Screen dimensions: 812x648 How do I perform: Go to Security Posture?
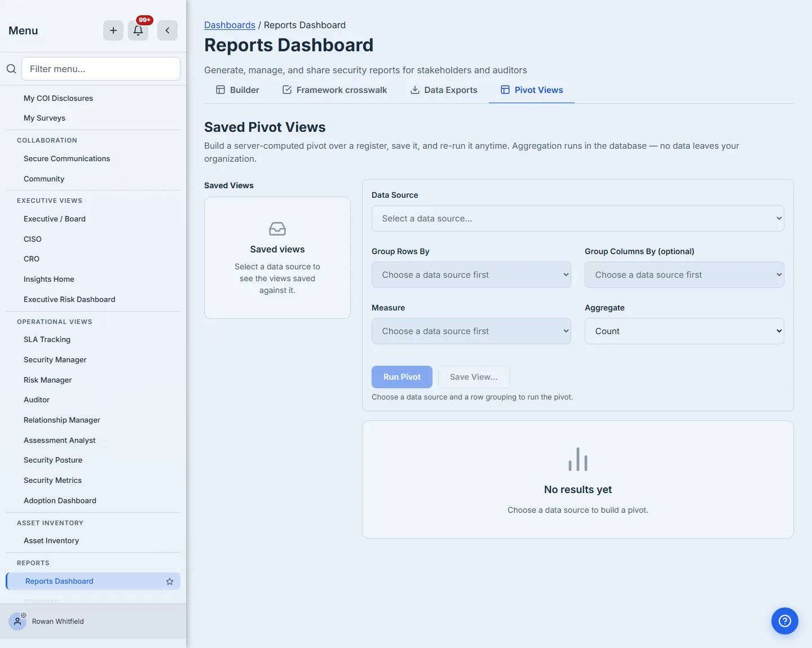[x=53, y=460]
